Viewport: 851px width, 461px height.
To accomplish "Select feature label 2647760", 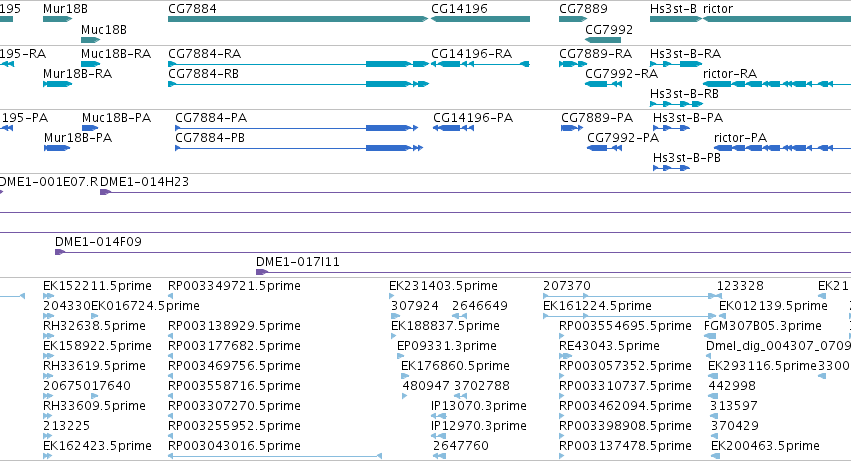I will [x=461, y=446].
